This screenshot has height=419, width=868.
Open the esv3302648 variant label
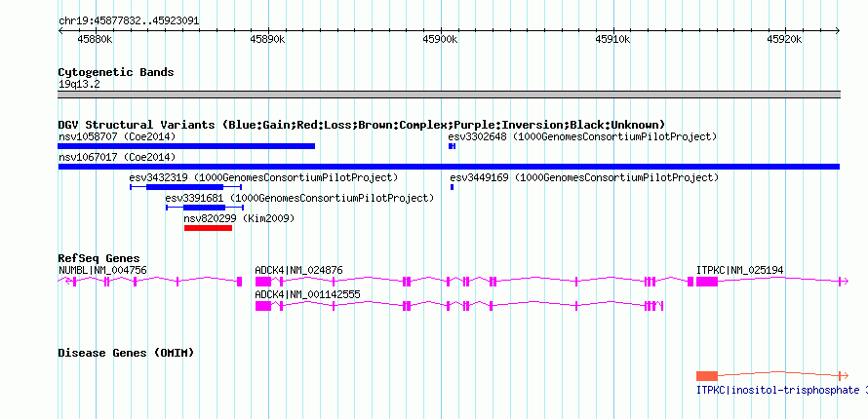point(582,136)
